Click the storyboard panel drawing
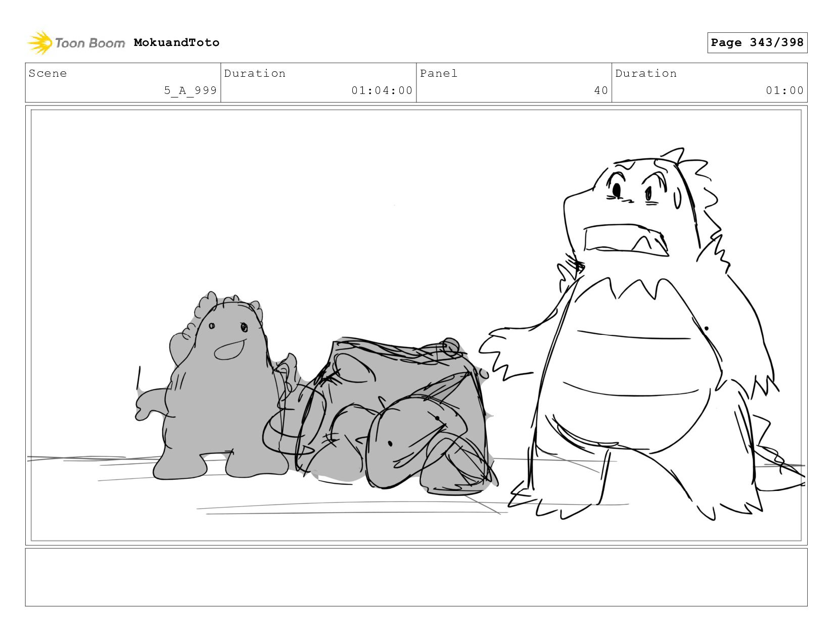The image size is (834, 644). pyautogui.click(x=416, y=325)
